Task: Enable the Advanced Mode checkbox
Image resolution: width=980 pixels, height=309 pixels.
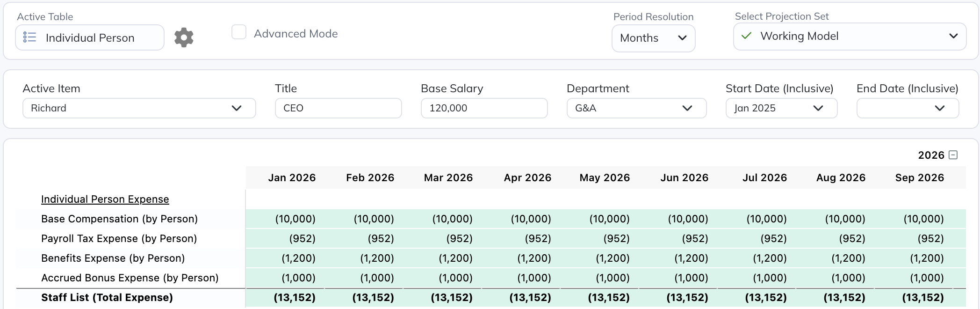Action: coord(239,32)
